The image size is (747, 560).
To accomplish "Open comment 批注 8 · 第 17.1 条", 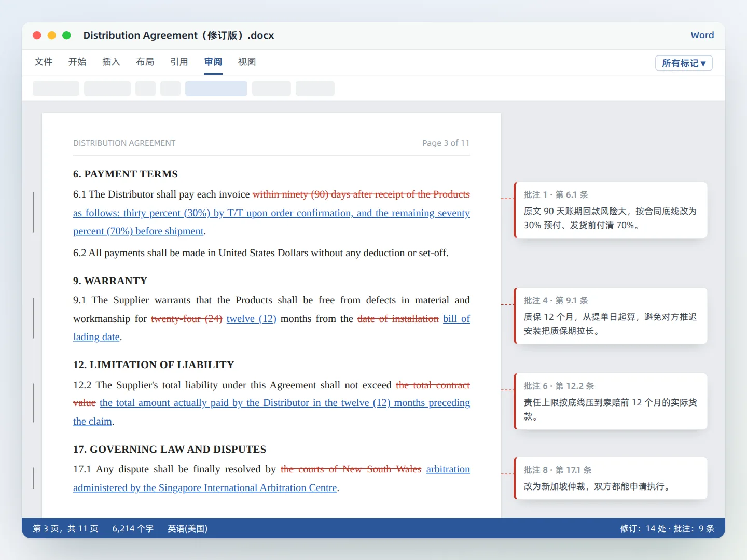I will coord(611,478).
